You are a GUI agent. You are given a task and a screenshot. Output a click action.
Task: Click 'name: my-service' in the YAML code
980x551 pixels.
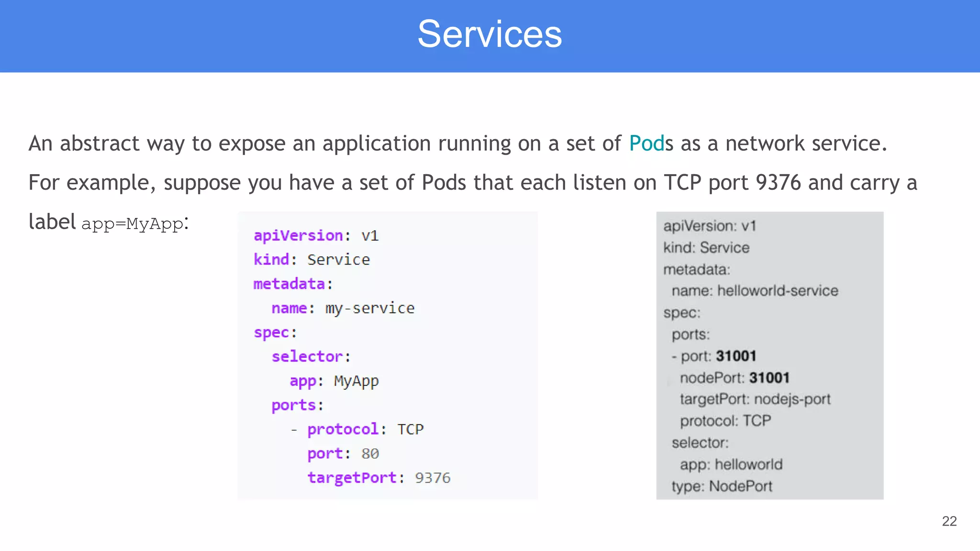pos(343,309)
